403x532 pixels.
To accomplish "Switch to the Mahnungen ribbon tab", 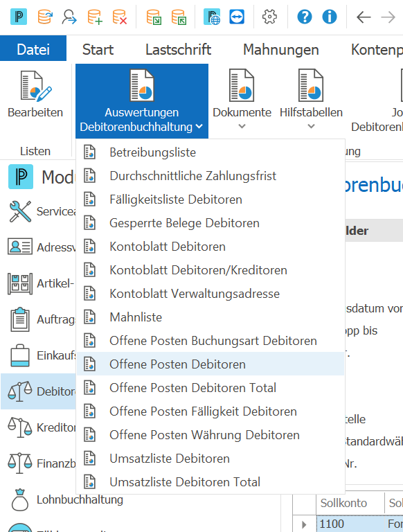I will coord(281,50).
